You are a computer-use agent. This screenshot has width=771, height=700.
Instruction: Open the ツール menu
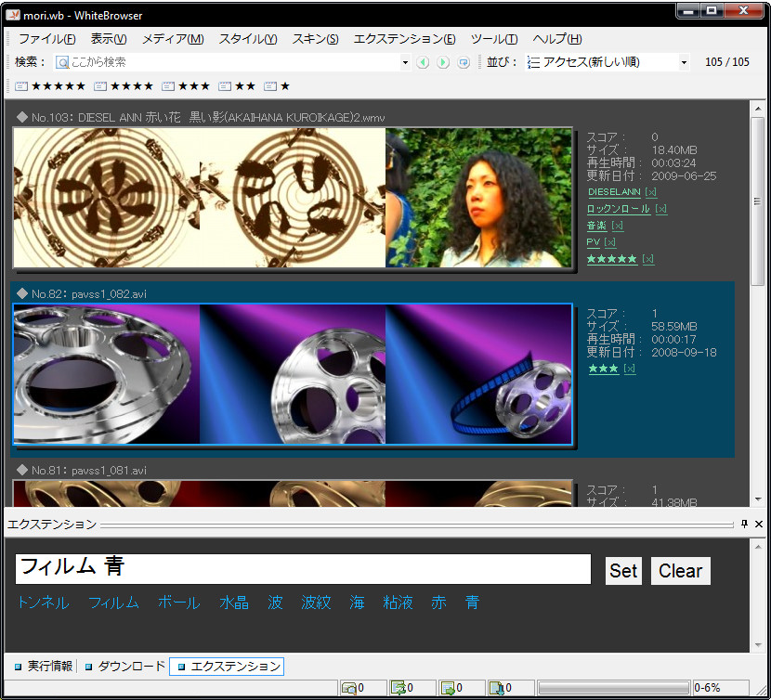point(494,39)
